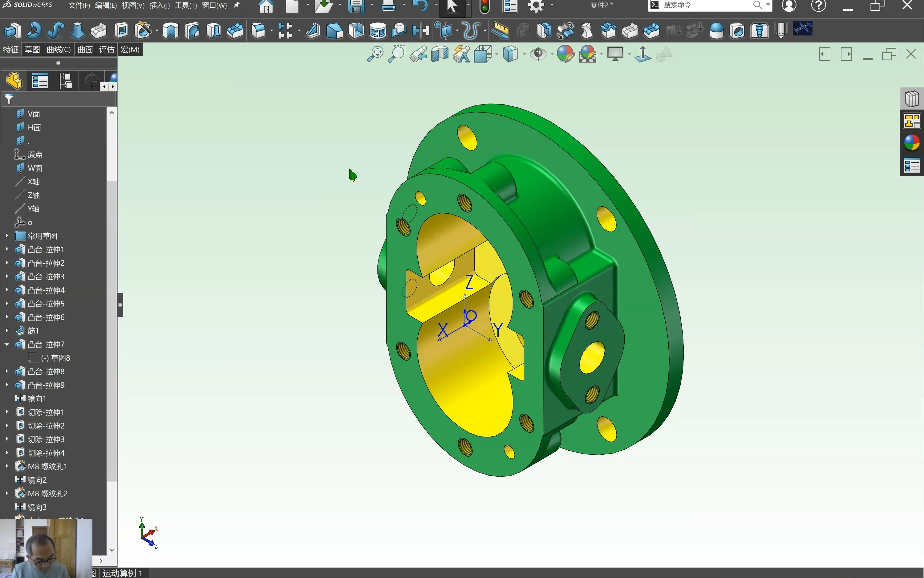Open the Hole Wizard tool

click(144, 31)
